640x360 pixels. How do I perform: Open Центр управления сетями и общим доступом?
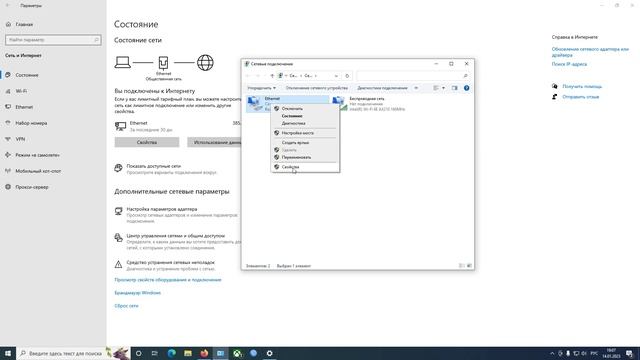tap(176, 236)
